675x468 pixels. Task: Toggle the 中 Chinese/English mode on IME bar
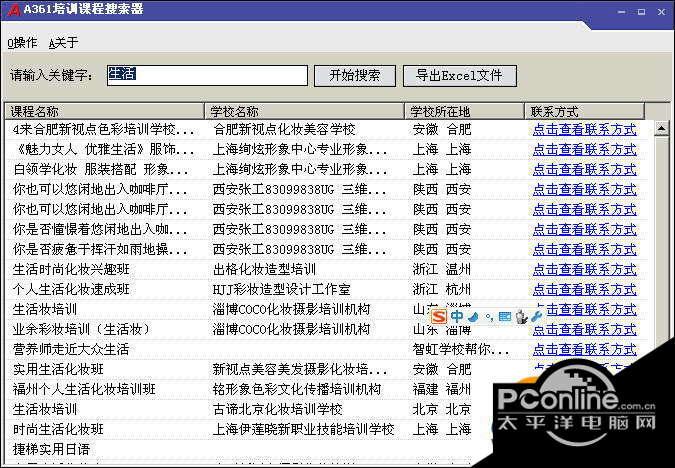click(457, 317)
